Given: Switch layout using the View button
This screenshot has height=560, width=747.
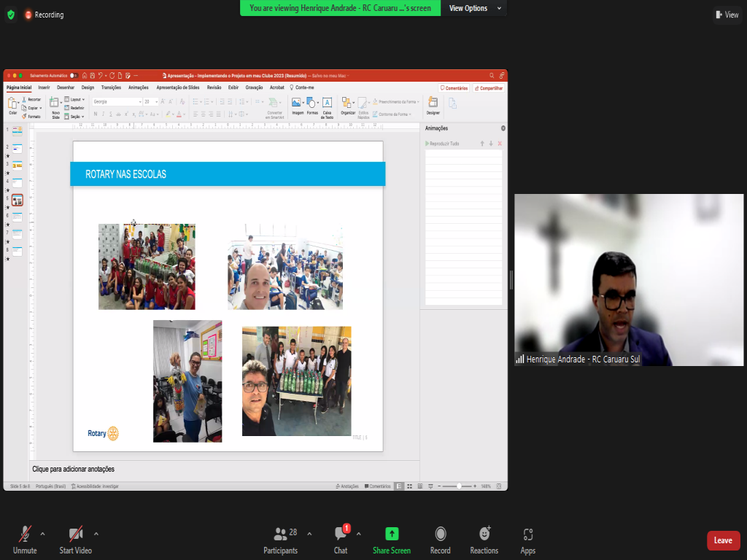Looking at the screenshot, I should point(727,15).
